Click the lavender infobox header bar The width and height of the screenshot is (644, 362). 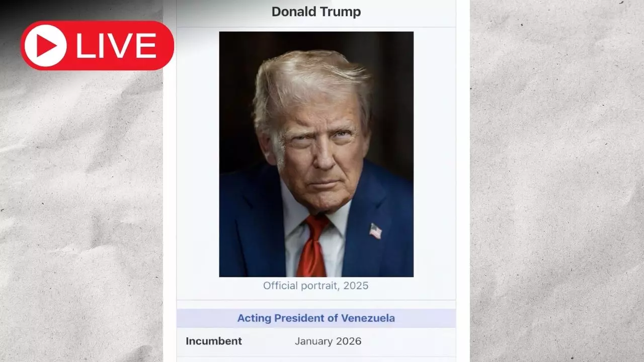click(x=316, y=318)
